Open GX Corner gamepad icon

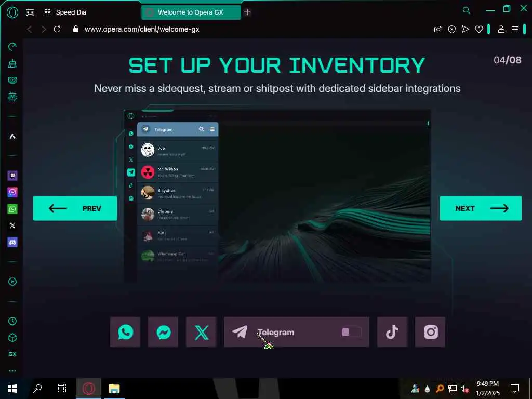[30, 12]
